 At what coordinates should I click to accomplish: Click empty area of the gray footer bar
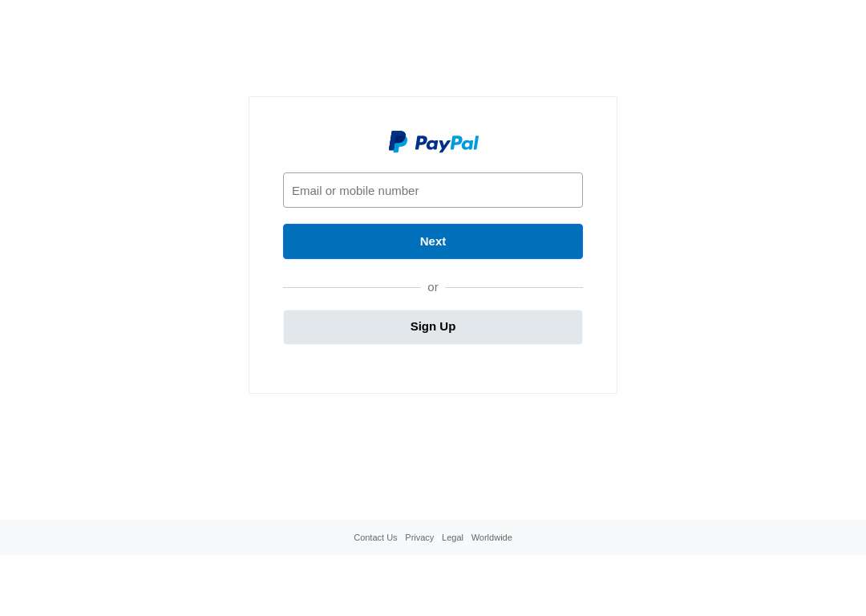pyautogui.click(x=166, y=537)
